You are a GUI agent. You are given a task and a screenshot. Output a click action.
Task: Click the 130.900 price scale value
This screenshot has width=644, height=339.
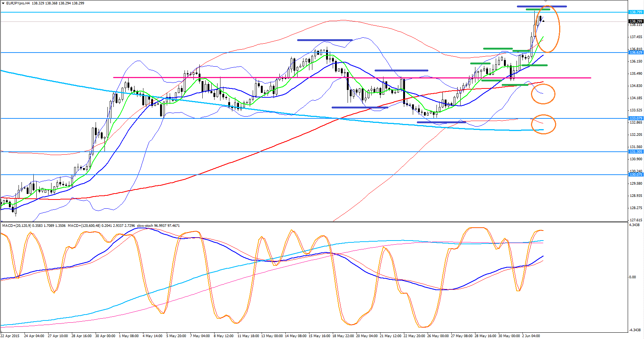[x=636, y=159]
